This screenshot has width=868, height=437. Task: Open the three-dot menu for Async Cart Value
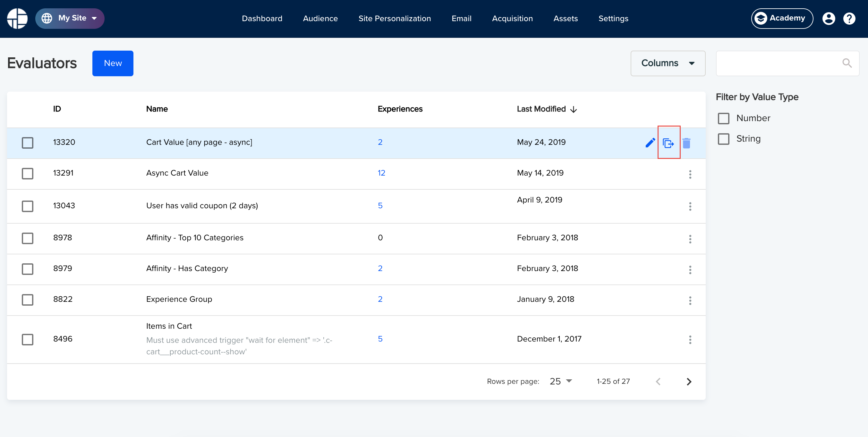690,174
